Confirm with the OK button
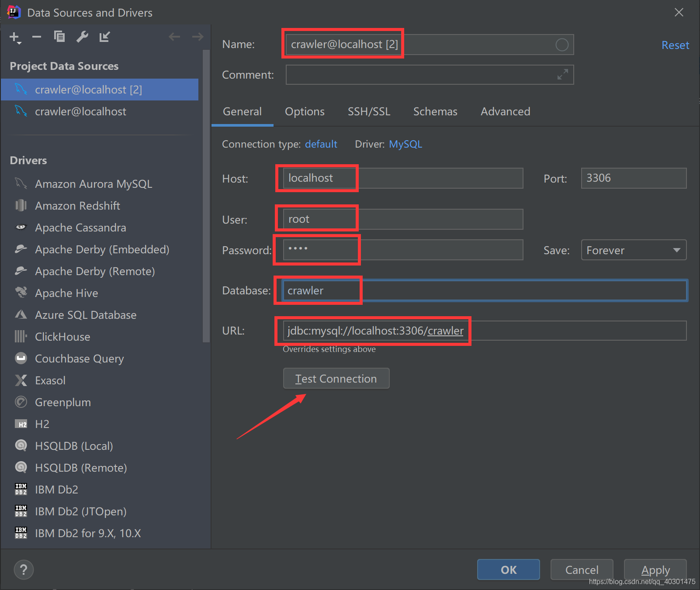This screenshot has height=590, width=700. (508, 569)
